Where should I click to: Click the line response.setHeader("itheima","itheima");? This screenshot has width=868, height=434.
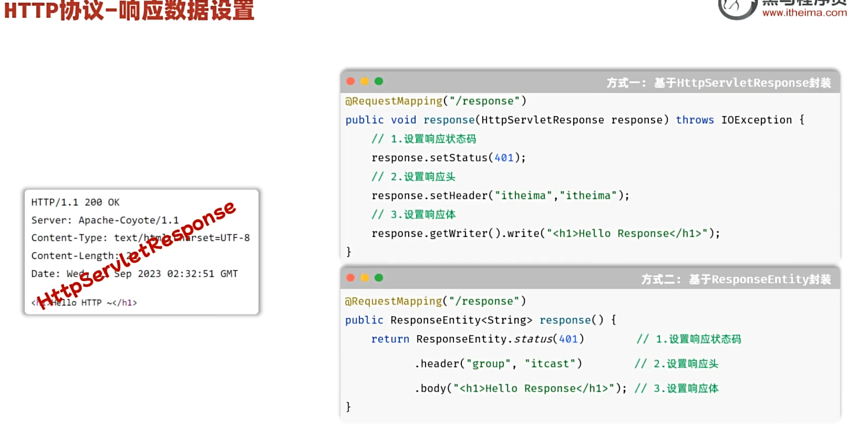click(500, 195)
